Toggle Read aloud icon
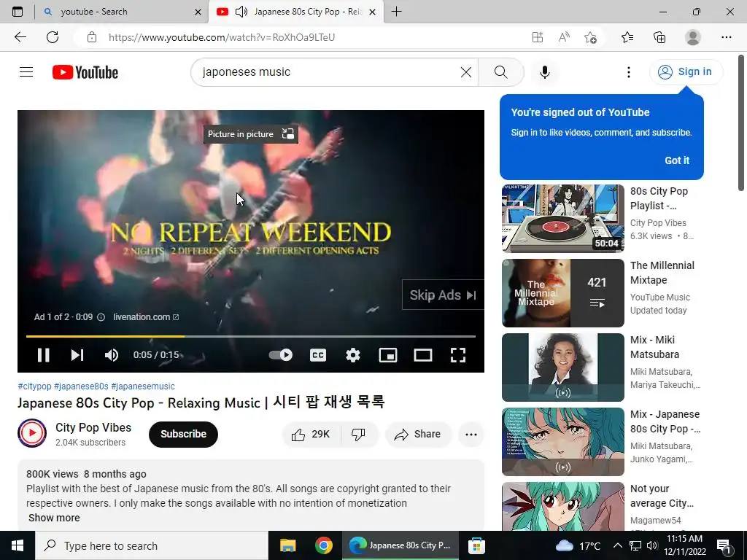Viewport: 747px width, 560px height. 564,37
